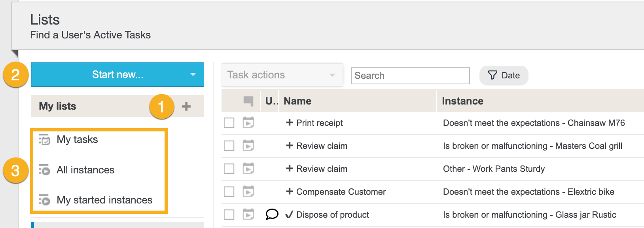This screenshot has width=644, height=228.
Task: Sort by the Instance column header
Action: (462, 101)
